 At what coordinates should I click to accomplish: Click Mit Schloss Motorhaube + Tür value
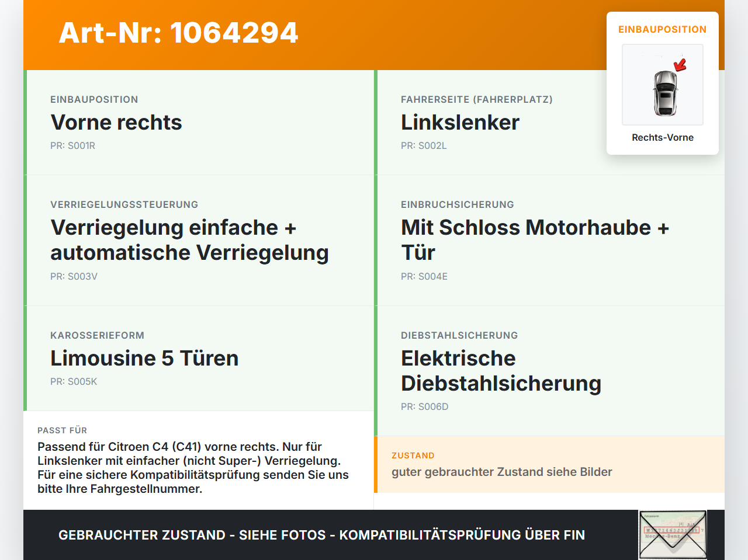[x=535, y=240]
